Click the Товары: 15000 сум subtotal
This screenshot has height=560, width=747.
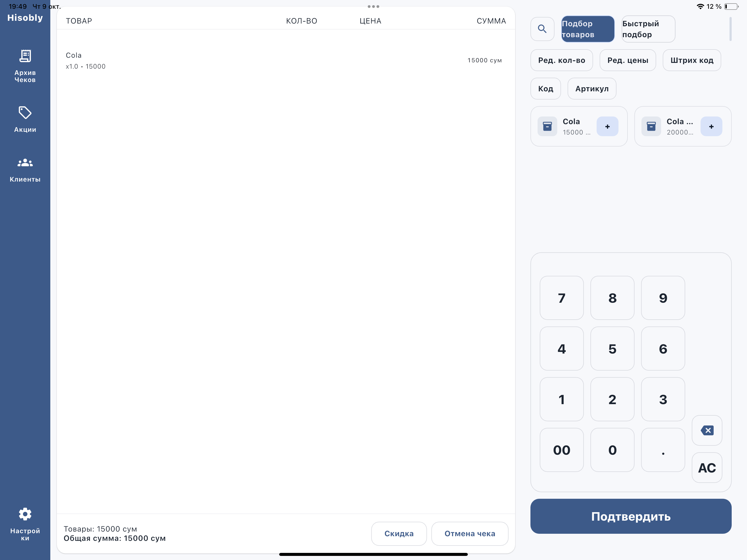(100, 529)
